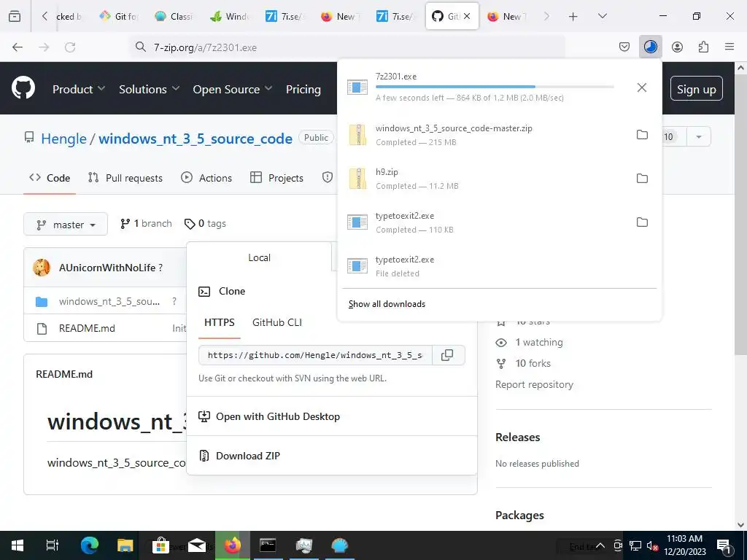Click the Sign up button
This screenshot has width=747, height=560.
coord(696,89)
